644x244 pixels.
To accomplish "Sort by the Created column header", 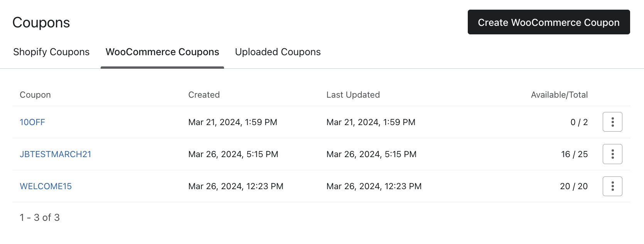I will coord(204,95).
